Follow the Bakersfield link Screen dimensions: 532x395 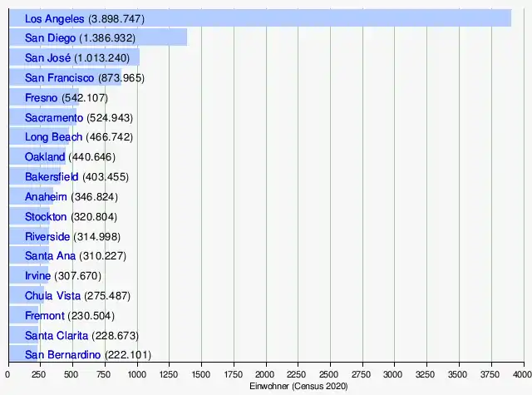[52, 177]
